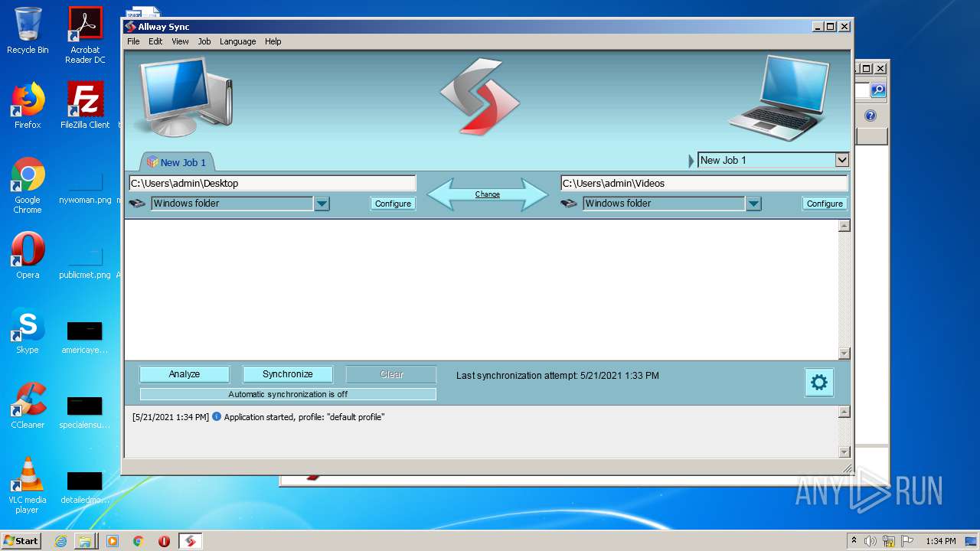Click the search icon in background window

[x=878, y=90]
